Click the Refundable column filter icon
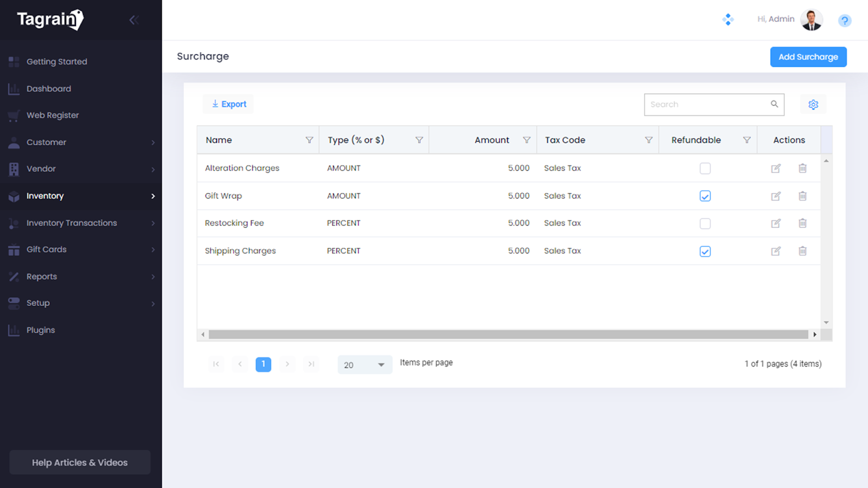This screenshot has height=488, width=868. click(x=746, y=140)
